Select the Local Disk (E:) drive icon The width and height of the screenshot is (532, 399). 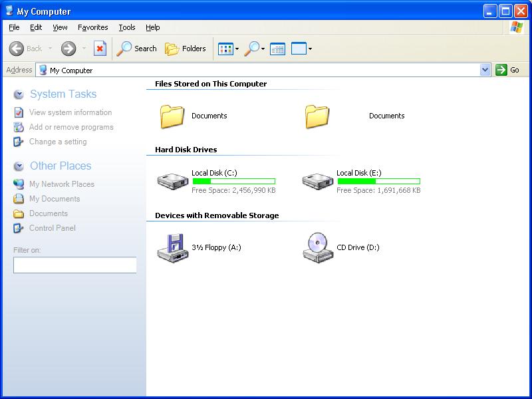pos(318,181)
